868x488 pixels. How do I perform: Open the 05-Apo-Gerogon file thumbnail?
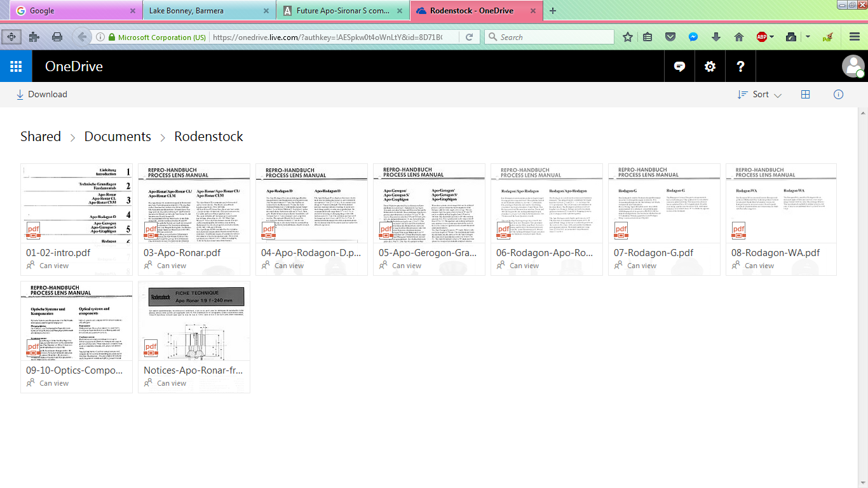(429, 203)
